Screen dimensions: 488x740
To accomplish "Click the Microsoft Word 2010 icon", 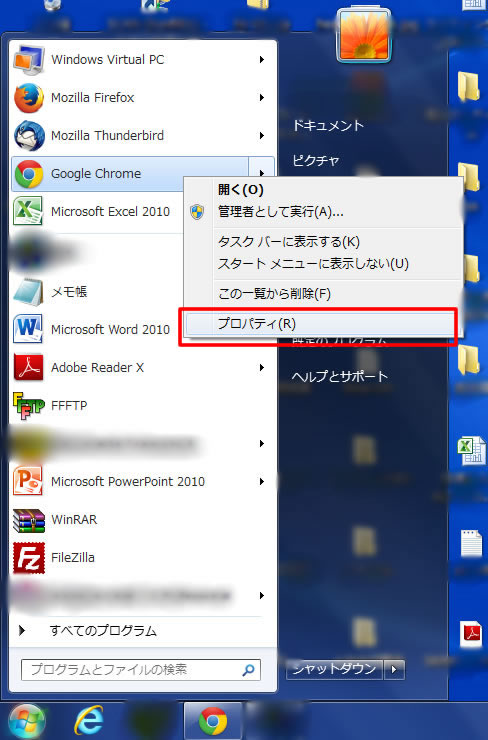I will point(28,329).
